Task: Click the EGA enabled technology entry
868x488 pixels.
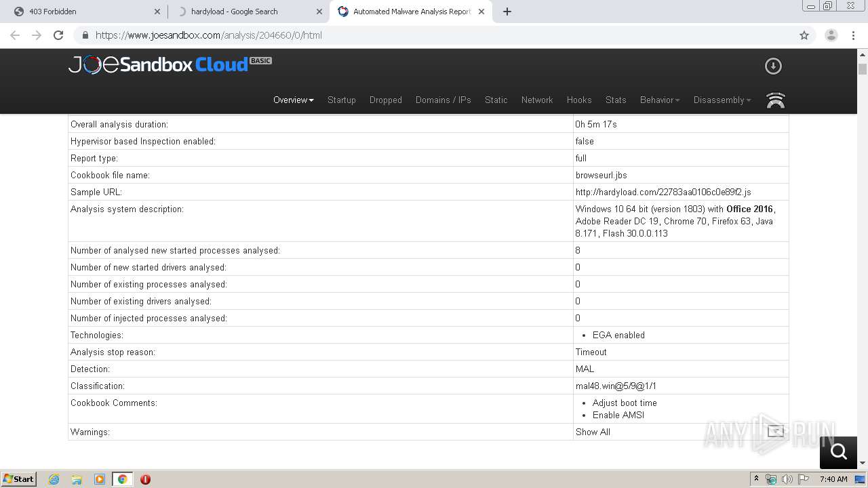Action: coord(618,335)
